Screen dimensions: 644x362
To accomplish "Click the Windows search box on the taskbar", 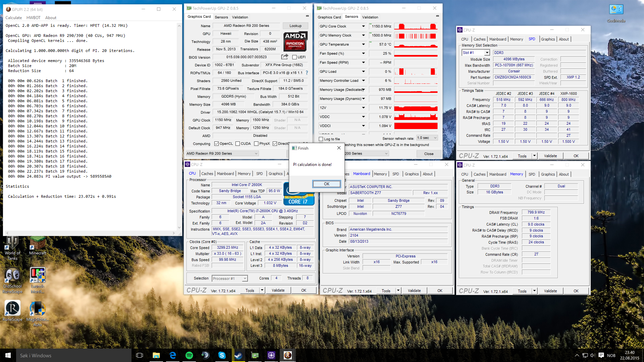I will click(74, 355).
